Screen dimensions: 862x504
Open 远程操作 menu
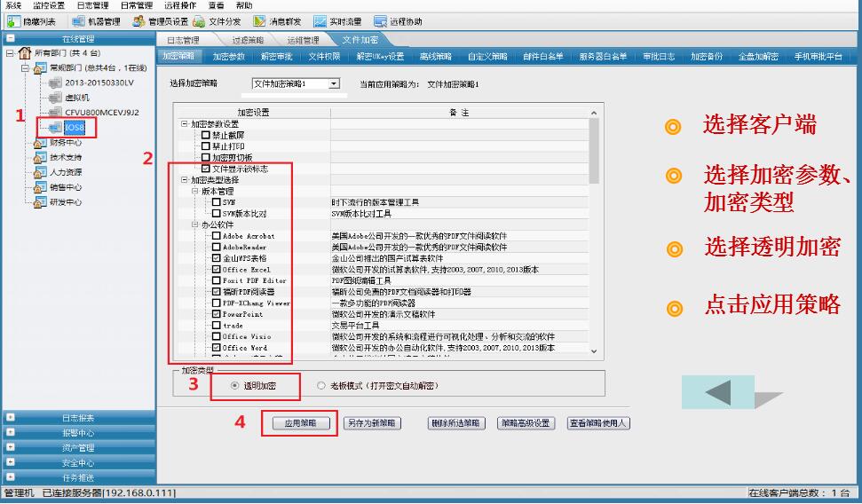coord(180,5)
